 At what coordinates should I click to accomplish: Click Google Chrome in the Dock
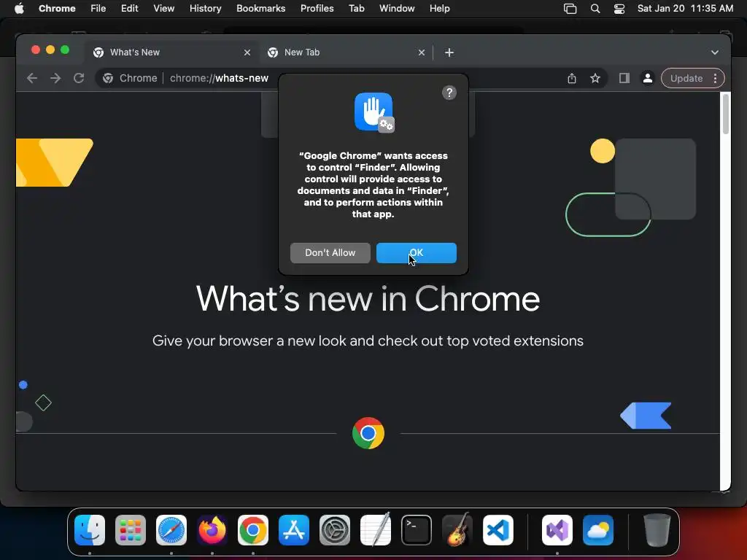point(253,530)
